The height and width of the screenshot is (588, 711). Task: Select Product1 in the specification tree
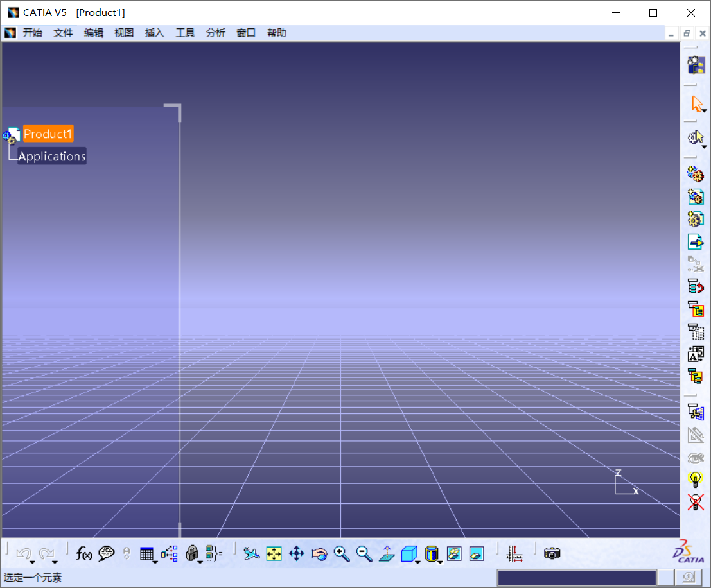[48, 134]
